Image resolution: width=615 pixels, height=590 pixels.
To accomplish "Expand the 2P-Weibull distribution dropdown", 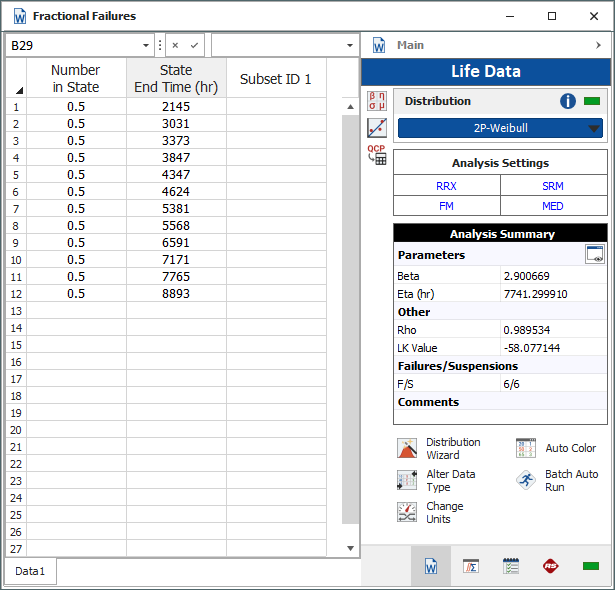I will [594, 128].
